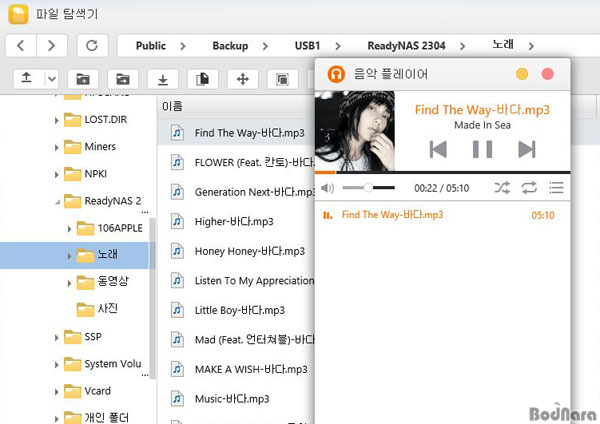600x424 pixels.
Task: Sort by the 이름 column header
Action: point(173,106)
